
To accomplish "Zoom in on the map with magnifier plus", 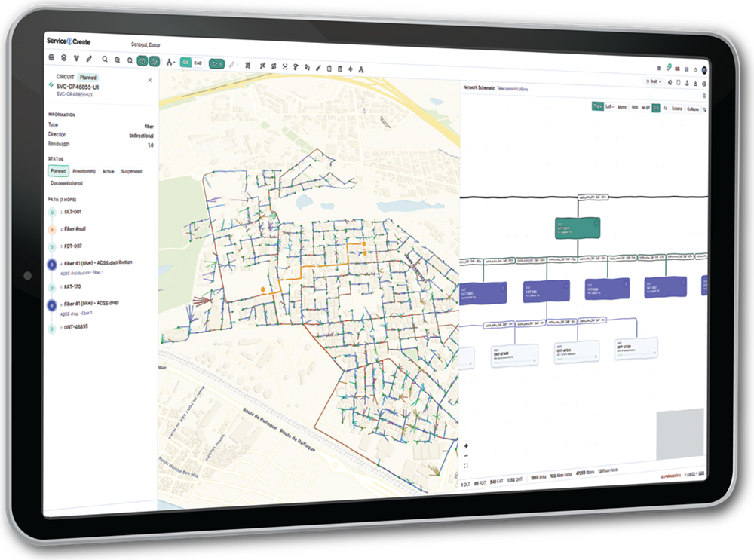I will point(118,60).
